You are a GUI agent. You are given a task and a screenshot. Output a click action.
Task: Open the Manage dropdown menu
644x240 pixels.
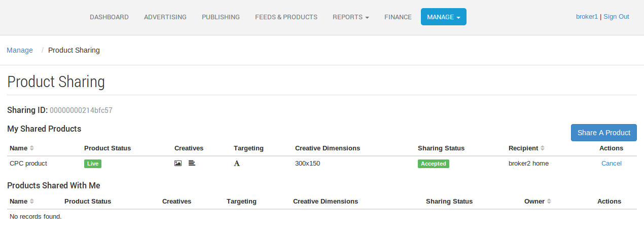[443, 17]
